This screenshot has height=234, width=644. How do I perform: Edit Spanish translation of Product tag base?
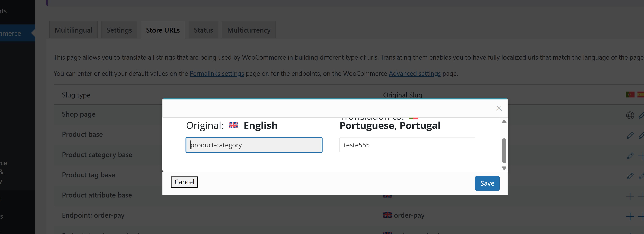641,176
